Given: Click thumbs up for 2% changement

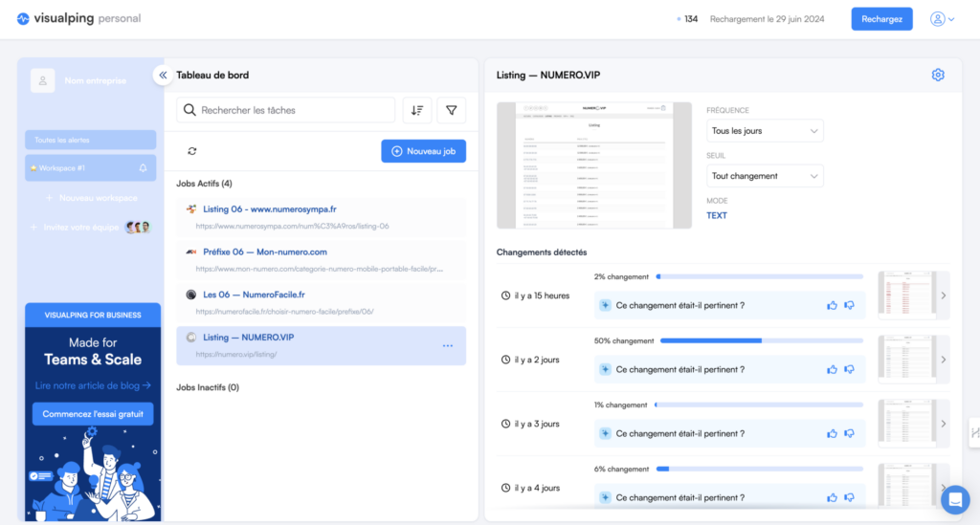Looking at the screenshot, I should [832, 305].
